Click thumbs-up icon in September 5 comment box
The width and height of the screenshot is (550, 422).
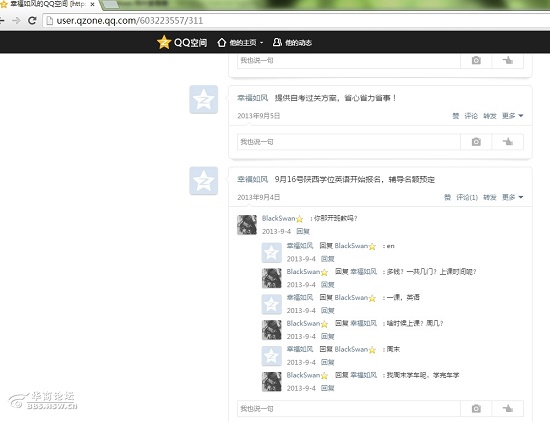tap(508, 142)
